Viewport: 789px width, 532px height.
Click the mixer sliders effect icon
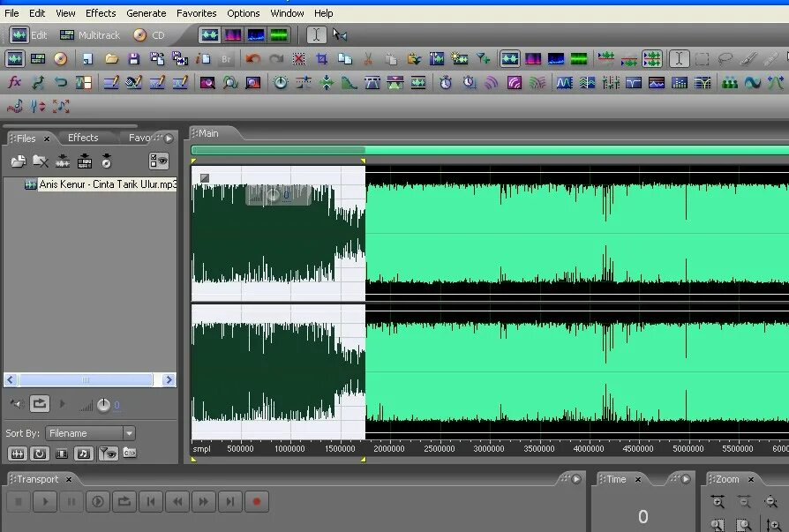(x=611, y=82)
